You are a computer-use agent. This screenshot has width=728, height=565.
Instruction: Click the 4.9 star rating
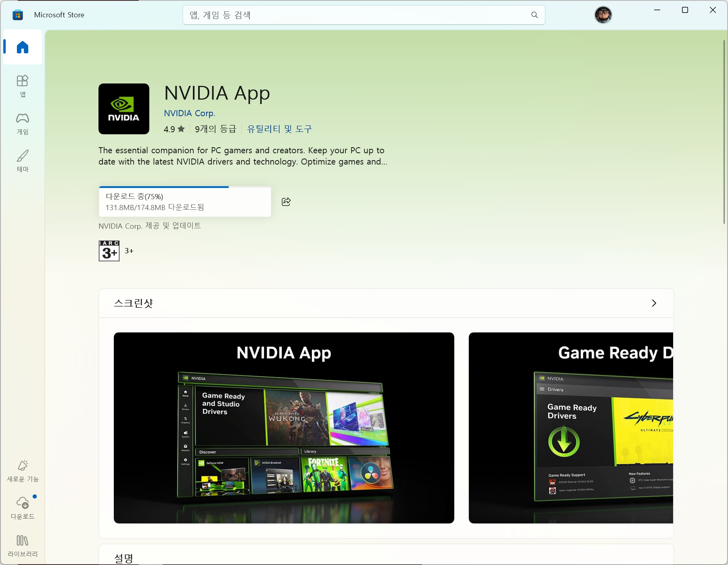174,129
